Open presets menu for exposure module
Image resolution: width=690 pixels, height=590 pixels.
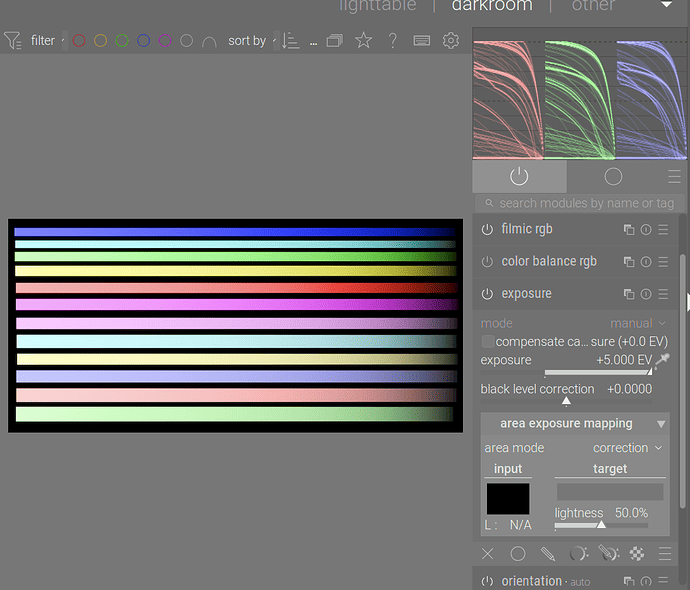[663, 294]
